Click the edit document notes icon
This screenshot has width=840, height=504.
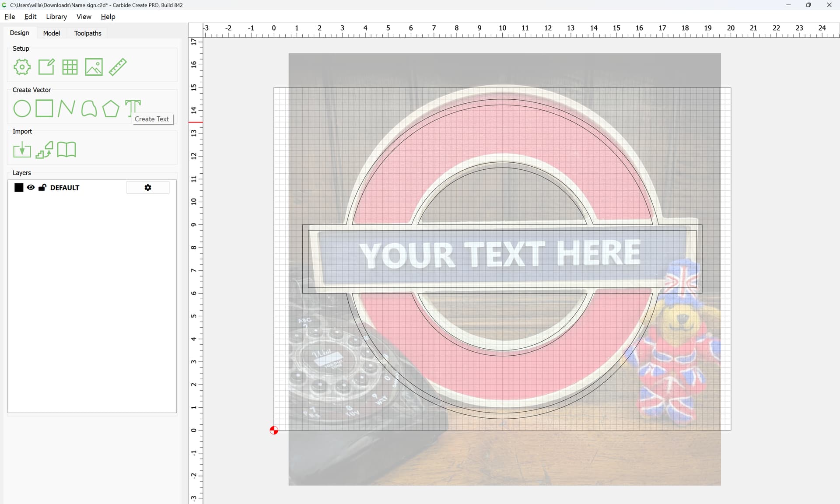tap(46, 67)
